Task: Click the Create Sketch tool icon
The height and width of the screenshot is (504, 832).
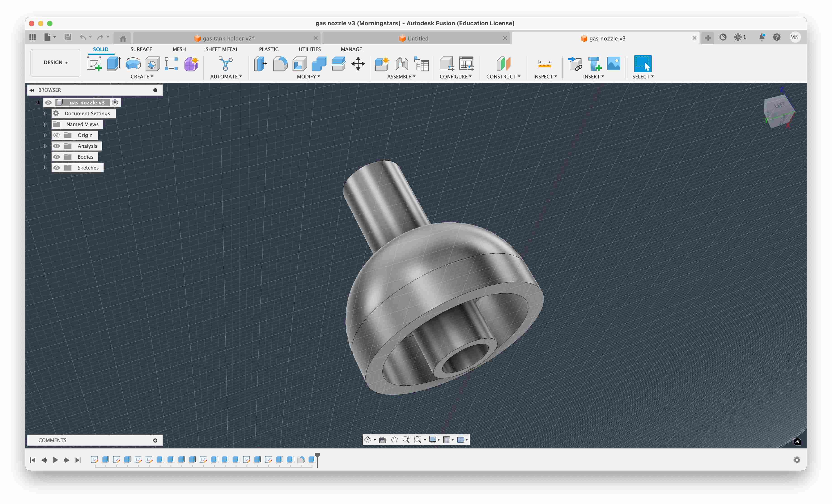Action: click(x=94, y=64)
